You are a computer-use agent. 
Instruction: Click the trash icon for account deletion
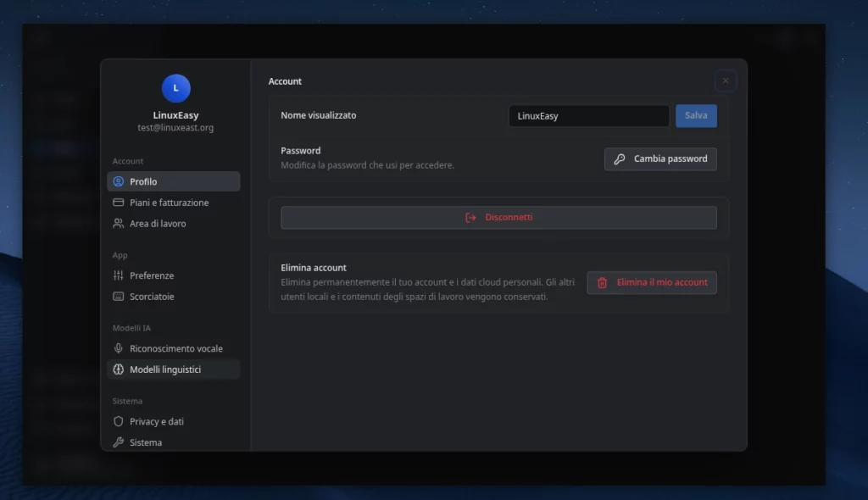pos(603,283)
